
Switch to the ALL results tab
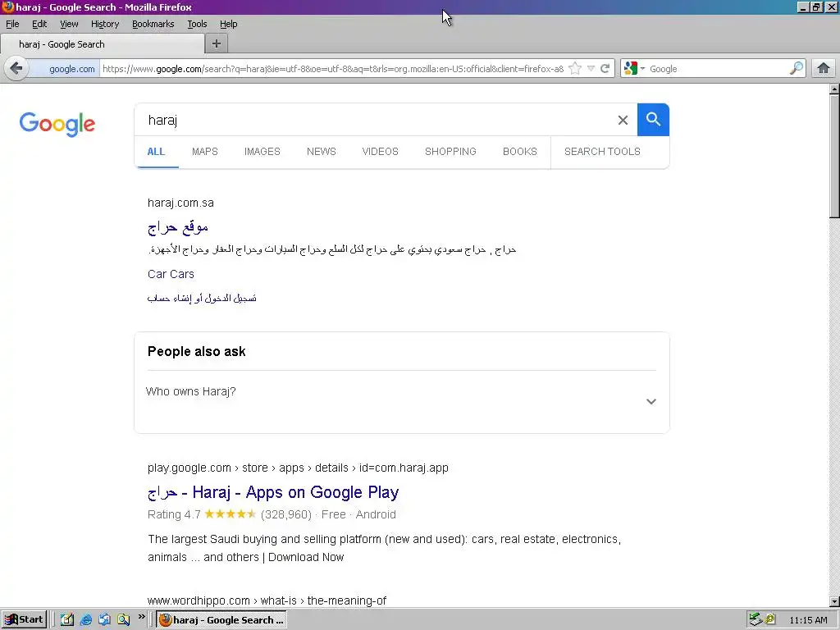click(x=156, y=152)
